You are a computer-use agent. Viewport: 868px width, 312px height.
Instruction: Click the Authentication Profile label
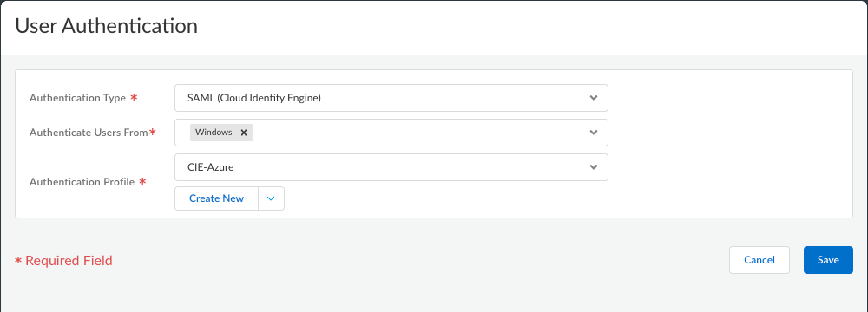click(82, 181)
